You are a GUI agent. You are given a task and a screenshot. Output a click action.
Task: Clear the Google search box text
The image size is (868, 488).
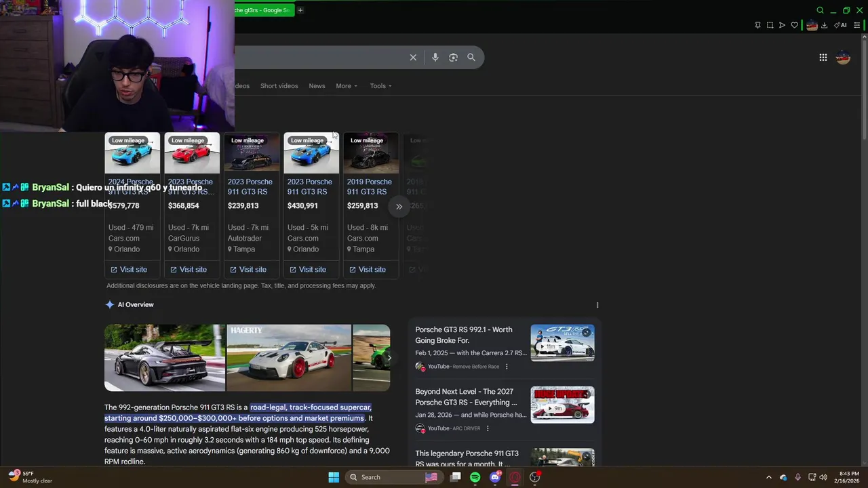413,58
